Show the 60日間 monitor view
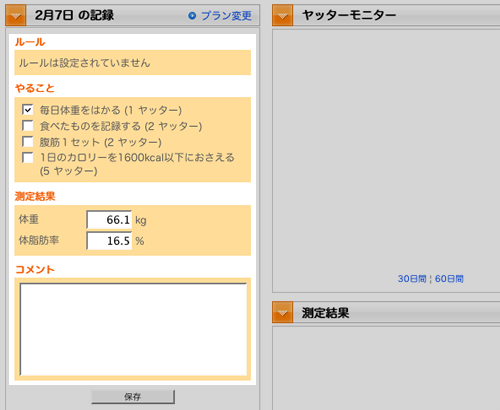 click(449, 279)
